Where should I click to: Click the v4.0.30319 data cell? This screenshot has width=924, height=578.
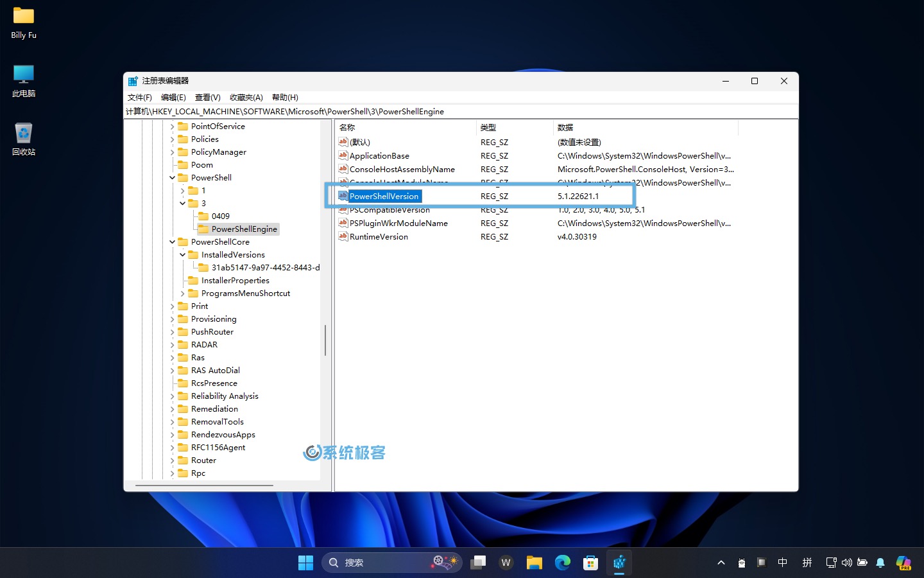pyautogui.click(x=577, y=237)
